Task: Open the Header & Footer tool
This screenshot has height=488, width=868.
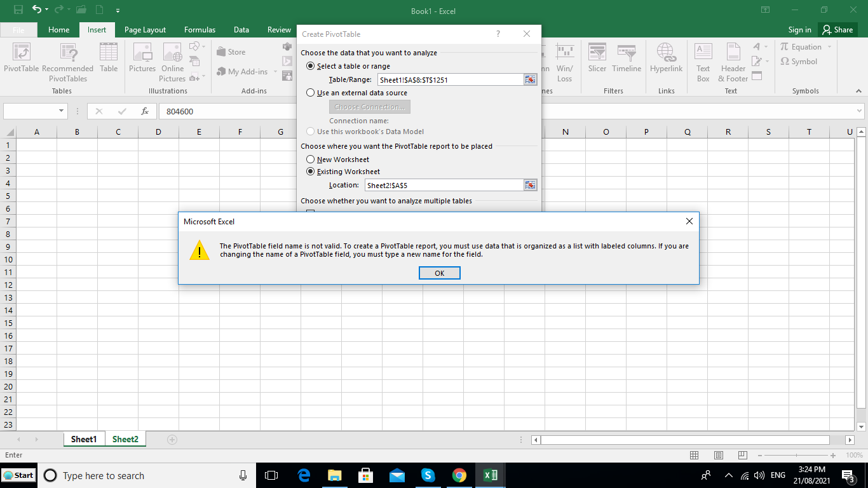Action: pyautogui.click(x=733, y=62)
